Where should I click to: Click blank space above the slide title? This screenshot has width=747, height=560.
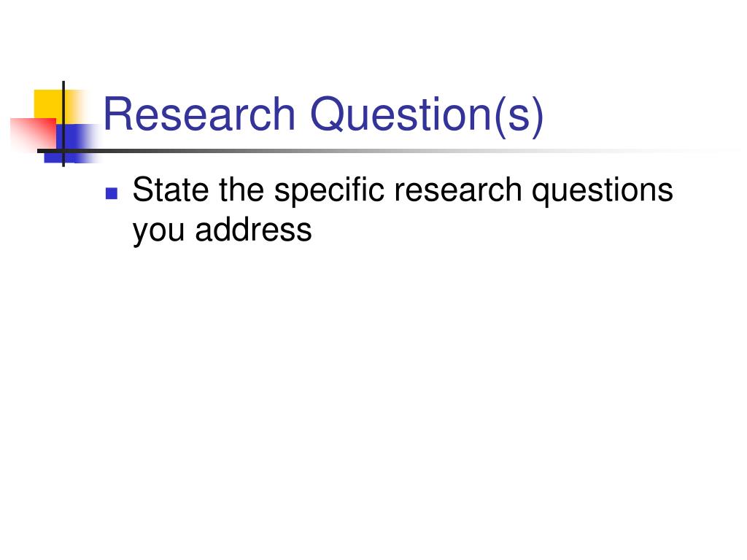click(x=373, y=43)
